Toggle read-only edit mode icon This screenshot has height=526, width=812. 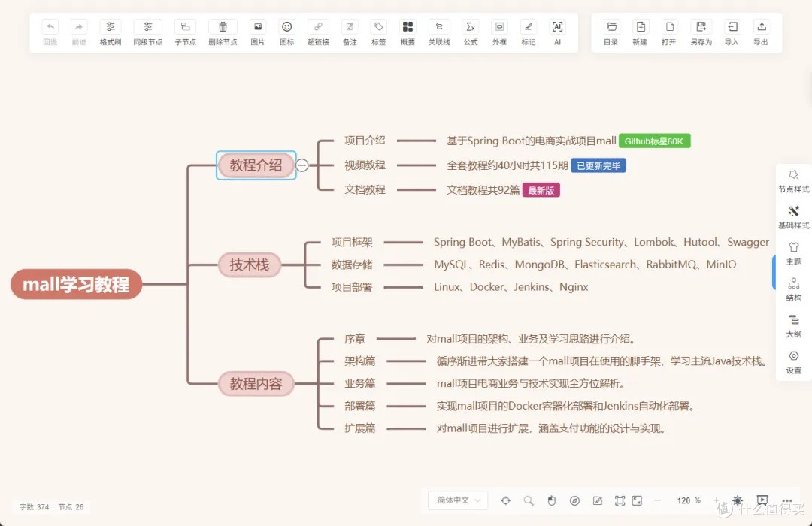tap(598, 500)
